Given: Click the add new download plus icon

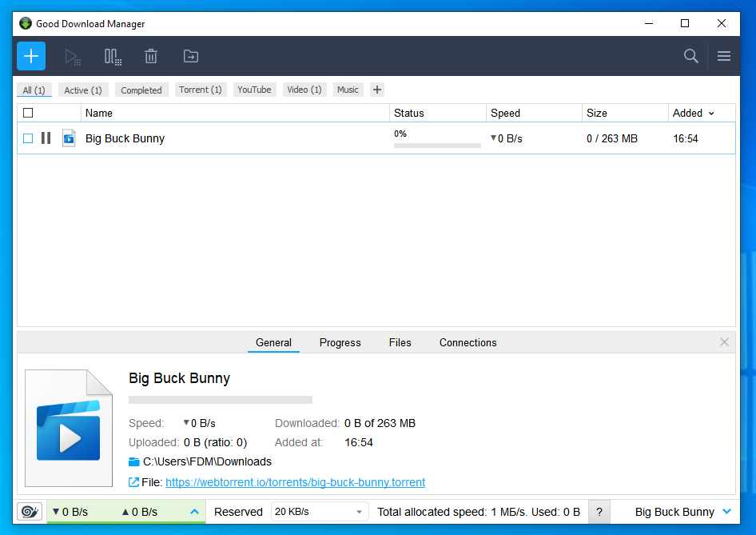Looking at the screenshot, I should point(30,56).
